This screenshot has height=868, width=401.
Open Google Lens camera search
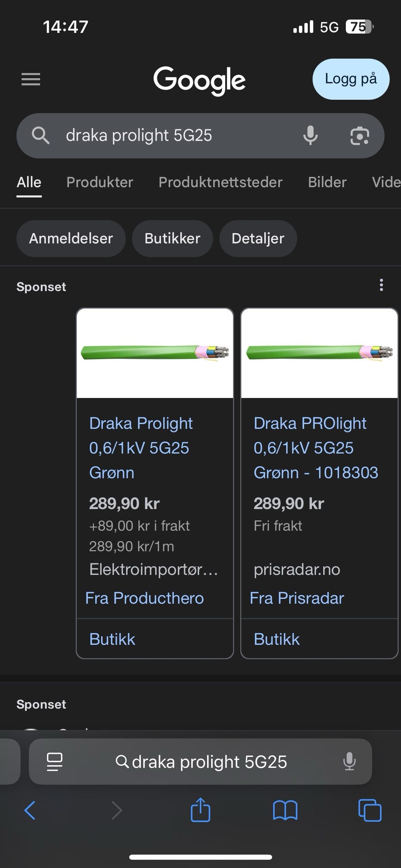click(360, 136)
